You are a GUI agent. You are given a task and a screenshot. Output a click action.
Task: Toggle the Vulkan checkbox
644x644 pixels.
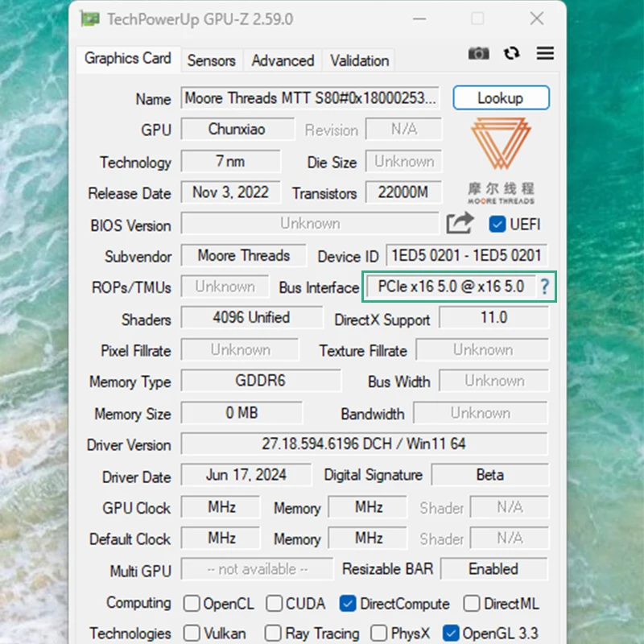[192, 633]
